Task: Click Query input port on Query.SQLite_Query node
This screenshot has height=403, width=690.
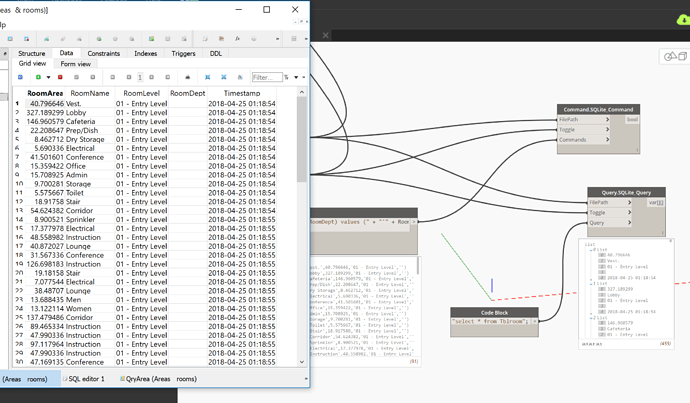Action: [610, 223]
